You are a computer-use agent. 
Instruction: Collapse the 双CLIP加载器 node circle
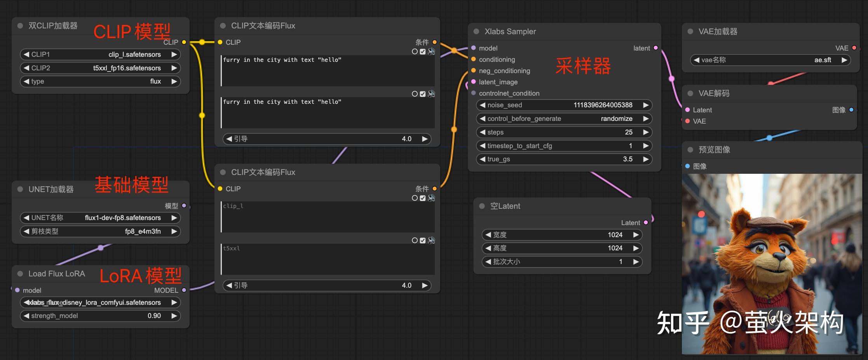(x=19, y=25)
